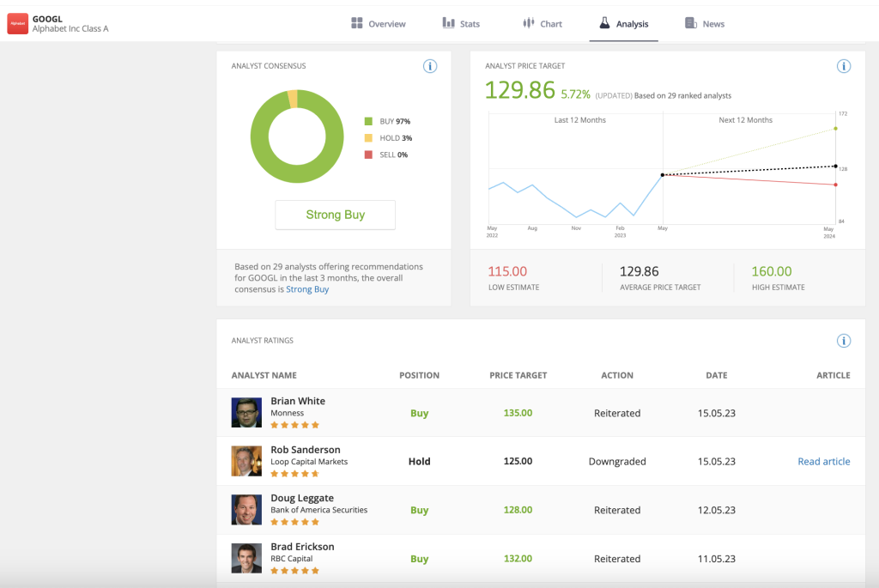The width and height of the screenshot is (879, 588).
Task: Select analyst name Brian White
Action: point(298,401)
